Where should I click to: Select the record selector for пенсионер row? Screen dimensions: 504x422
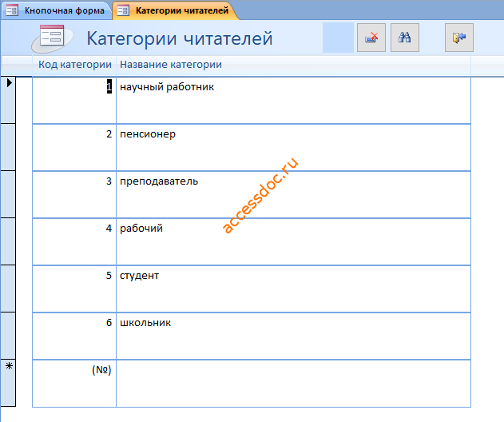coord(8,147)
